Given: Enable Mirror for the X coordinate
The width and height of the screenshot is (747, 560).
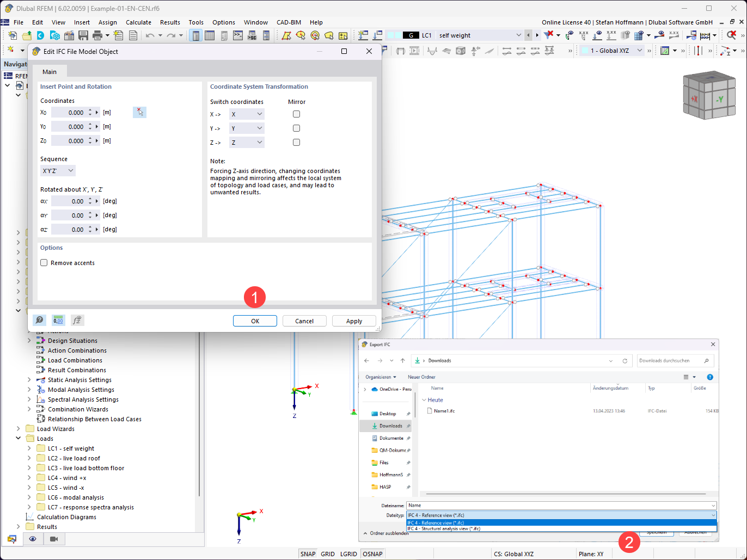Looking at the screenshot, I should (296, 114).
